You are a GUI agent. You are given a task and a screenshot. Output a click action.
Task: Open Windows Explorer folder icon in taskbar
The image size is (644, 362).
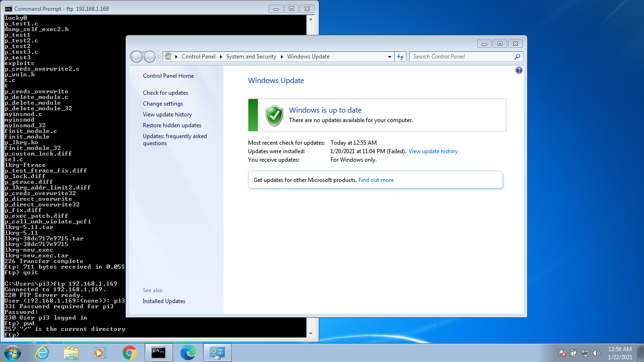coord(71,353)
